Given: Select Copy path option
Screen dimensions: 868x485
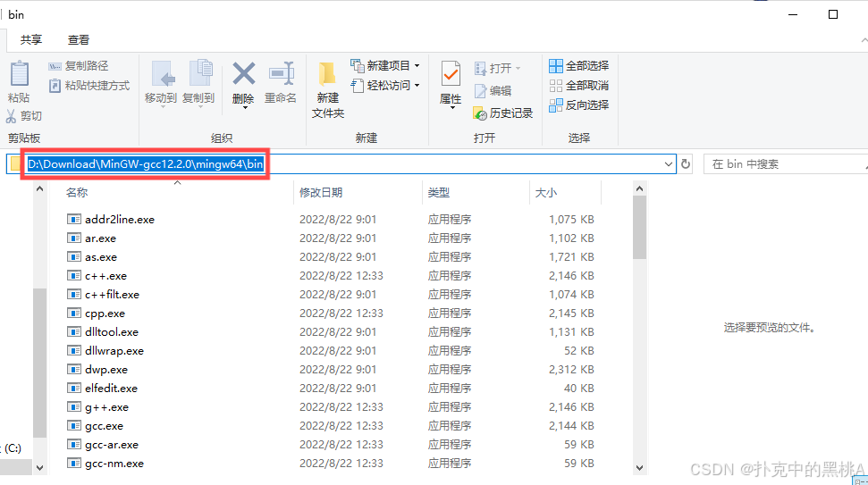Looking at the screenshot, I should click(x=79, y=66).
